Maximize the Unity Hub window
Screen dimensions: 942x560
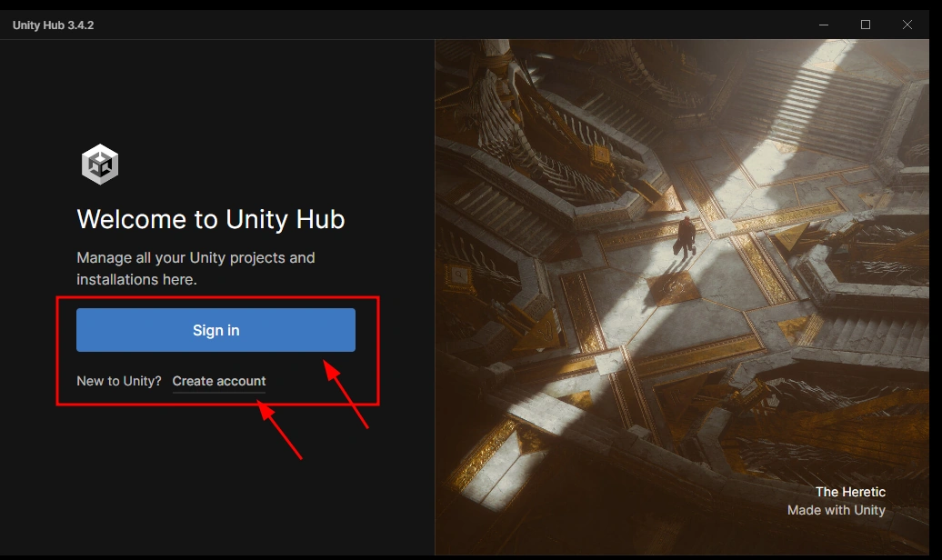865,25
